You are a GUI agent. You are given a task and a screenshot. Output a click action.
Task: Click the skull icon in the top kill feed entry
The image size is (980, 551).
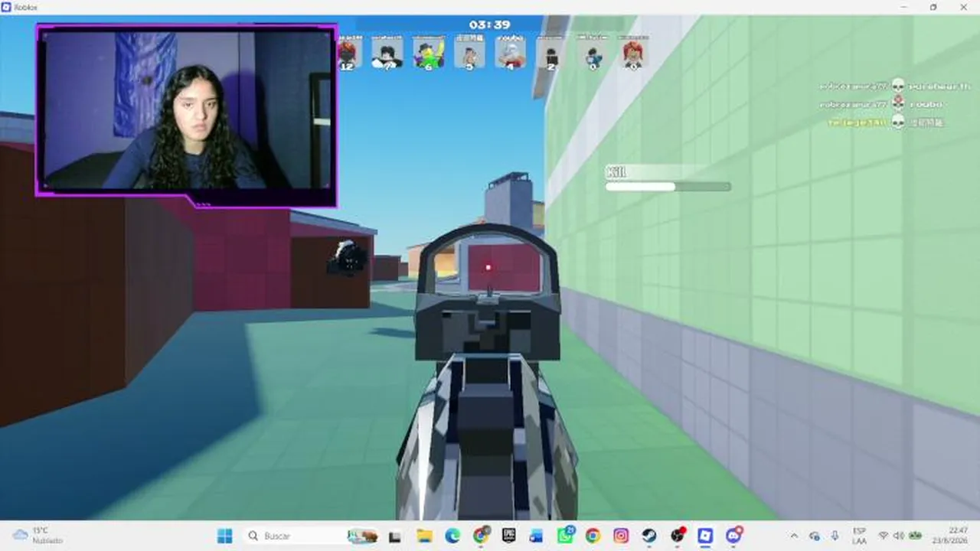[x=898, y=86]
